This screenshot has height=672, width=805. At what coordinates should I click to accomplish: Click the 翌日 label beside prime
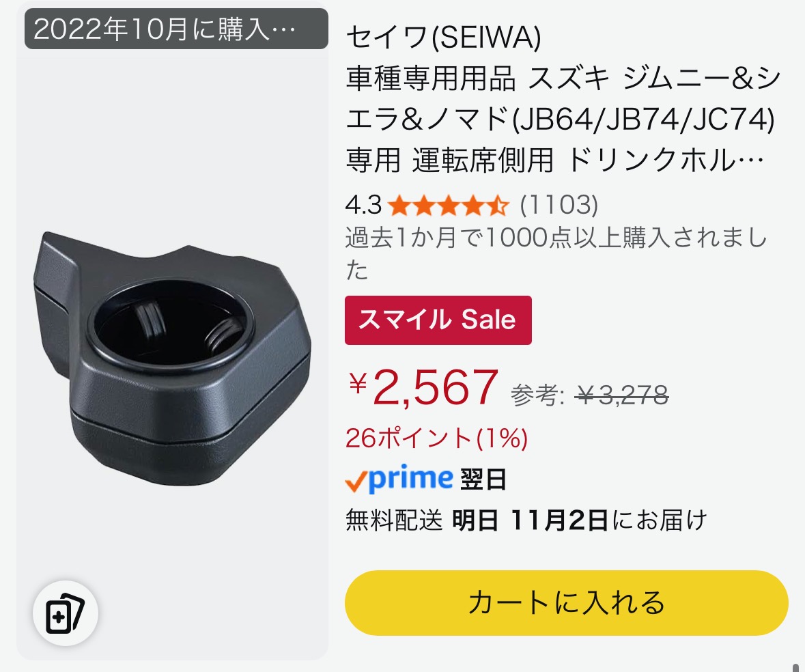tap(483, 480)
